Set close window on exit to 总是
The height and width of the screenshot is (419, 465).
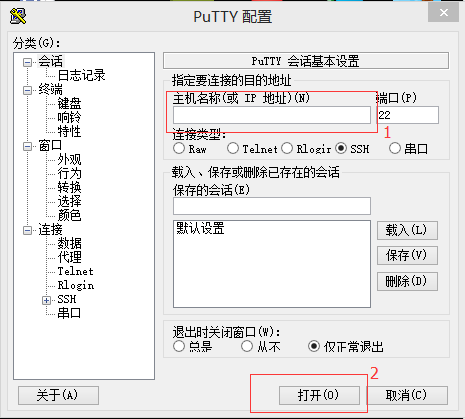click(x=179, y=346)
